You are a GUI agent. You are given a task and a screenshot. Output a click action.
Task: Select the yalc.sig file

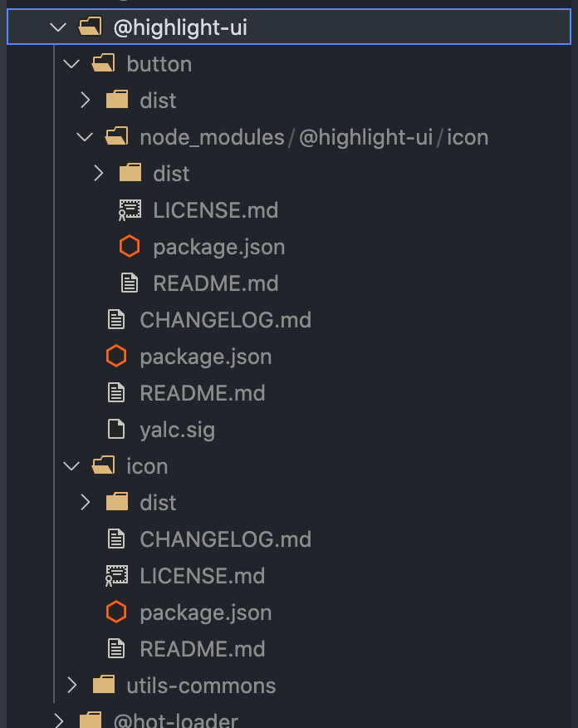[176, 429]
